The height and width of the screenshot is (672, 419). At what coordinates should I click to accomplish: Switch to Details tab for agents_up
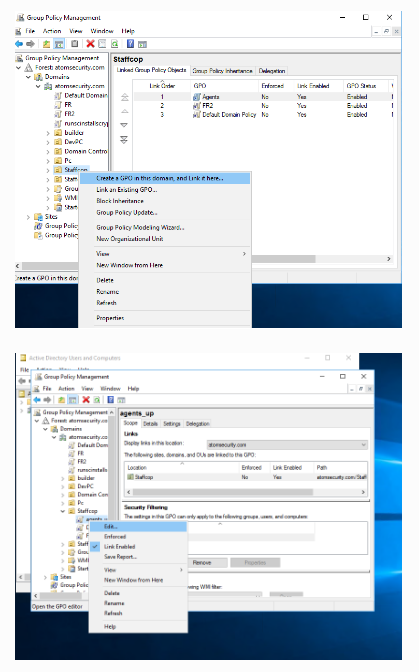(x=150, y=423)
